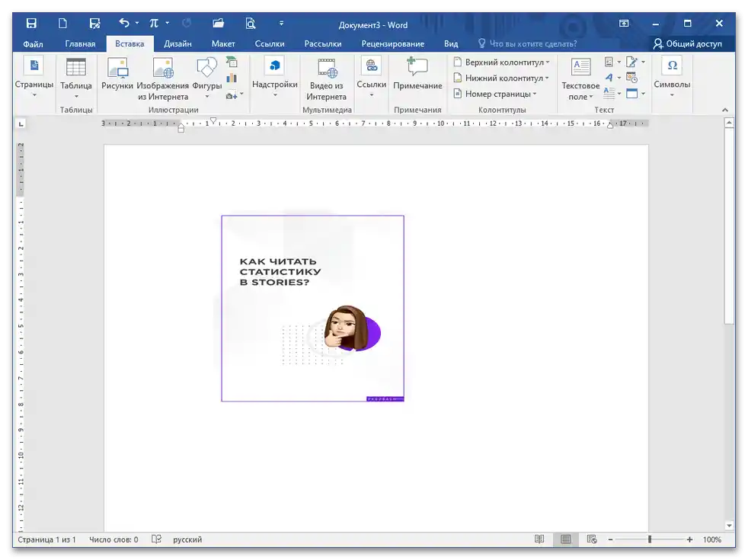Switch to Web Layout view

click(x=592, y=539)
